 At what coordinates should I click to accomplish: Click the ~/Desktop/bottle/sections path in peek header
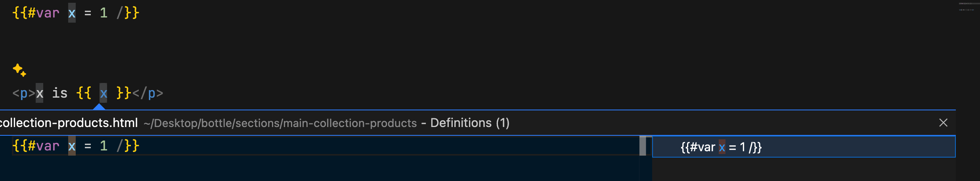(280, 123)
